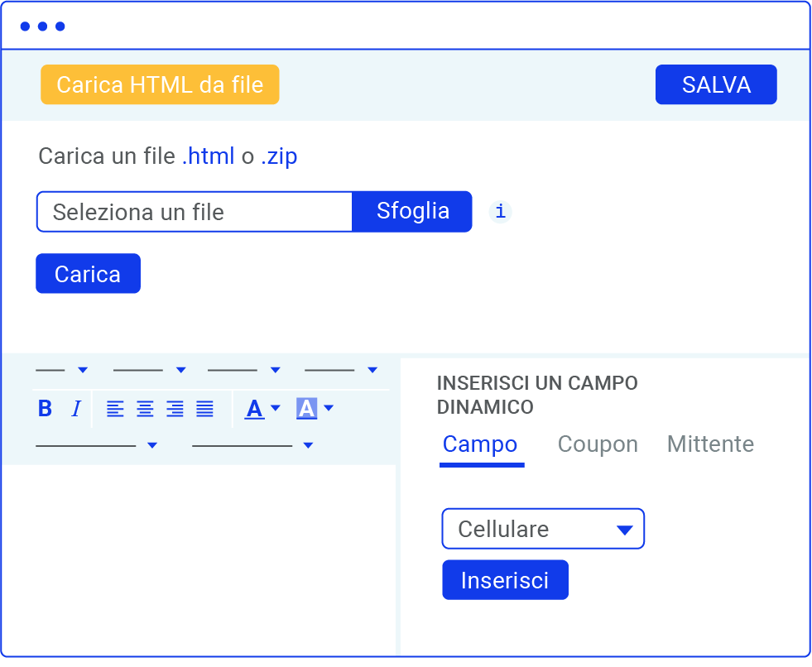This screenshot has width=812, height=667.
Task: Open the Cellulare dynamic field dropdown
Action: point(542,529)
